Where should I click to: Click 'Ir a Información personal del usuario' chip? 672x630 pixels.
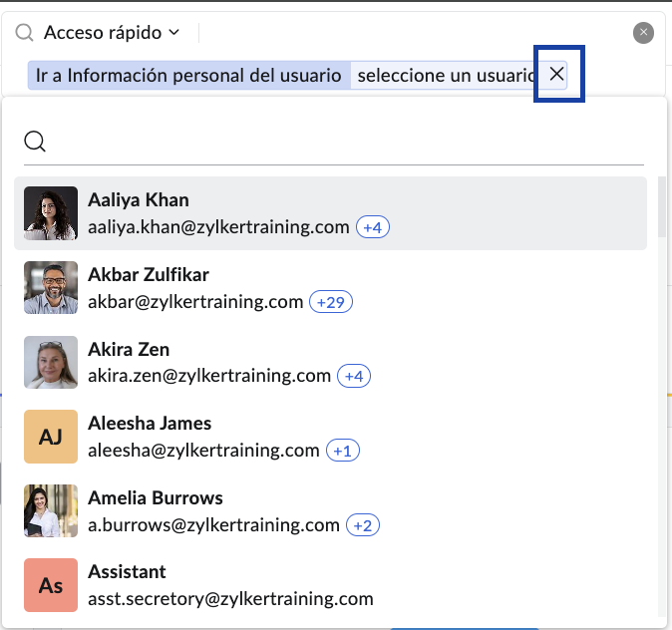(188, 76)
